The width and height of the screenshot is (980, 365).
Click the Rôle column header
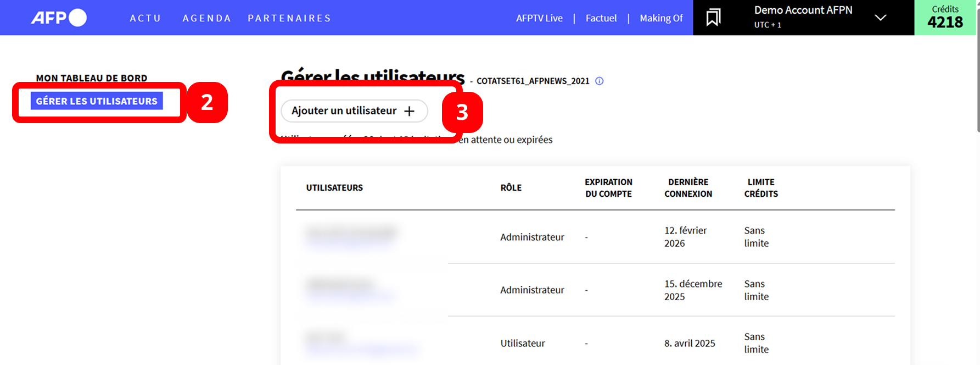pos(511,187)
